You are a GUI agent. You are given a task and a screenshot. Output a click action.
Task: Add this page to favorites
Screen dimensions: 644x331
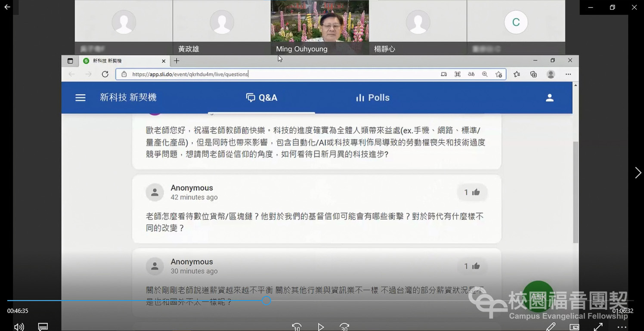499,74
